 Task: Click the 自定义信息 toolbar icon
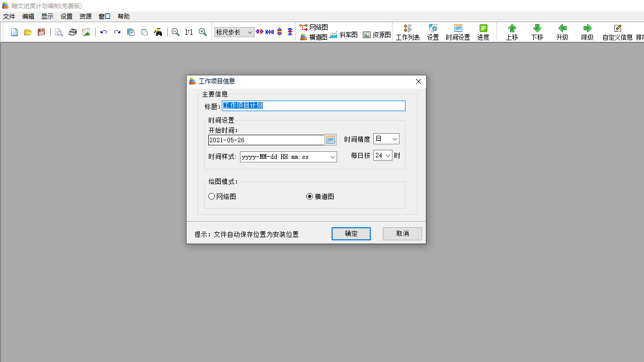pos(617,32)
